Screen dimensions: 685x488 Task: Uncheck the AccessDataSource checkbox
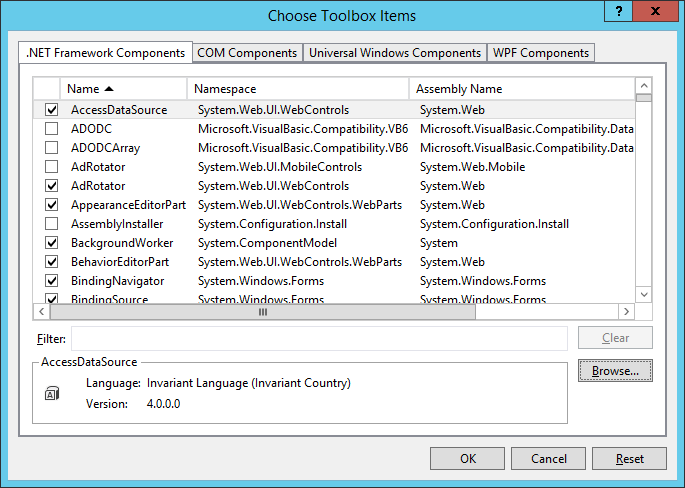[52, 110]
